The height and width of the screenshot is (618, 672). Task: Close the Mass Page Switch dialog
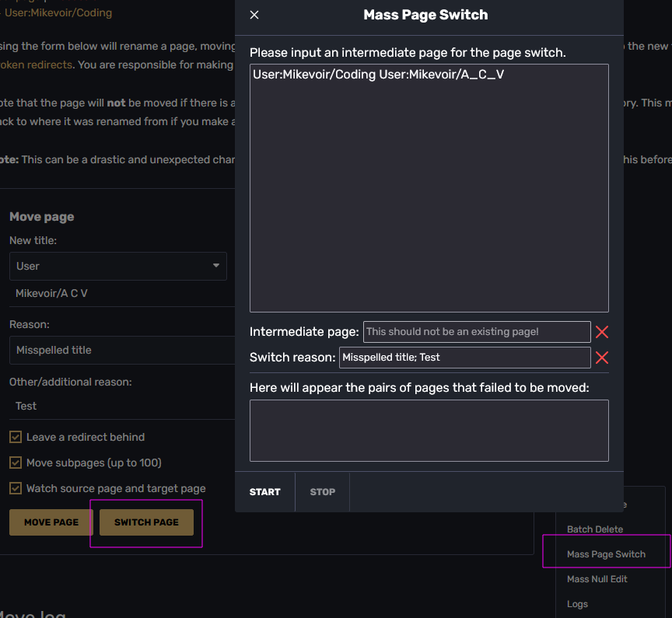pos(254,15)
